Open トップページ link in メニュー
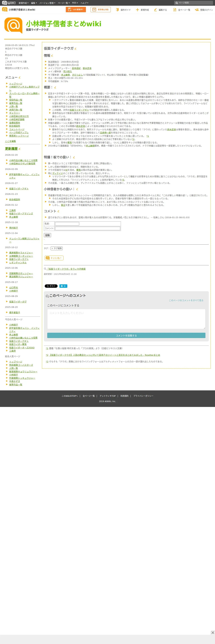 16,84
